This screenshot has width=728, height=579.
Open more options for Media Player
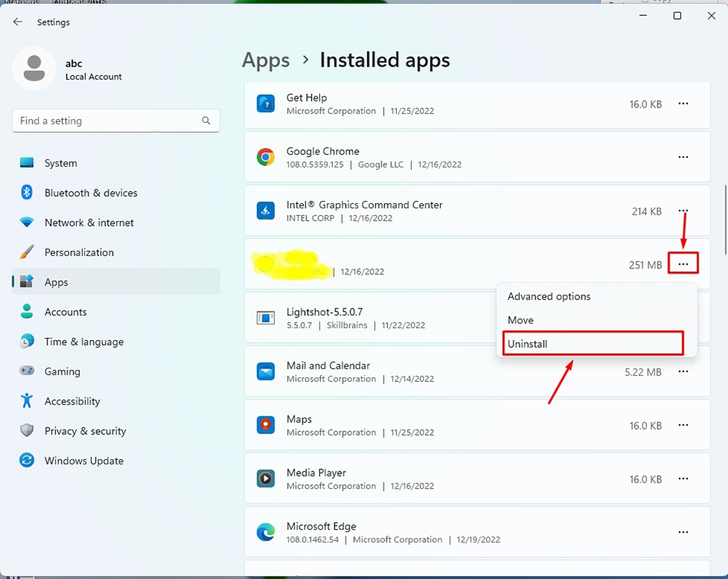683,479
